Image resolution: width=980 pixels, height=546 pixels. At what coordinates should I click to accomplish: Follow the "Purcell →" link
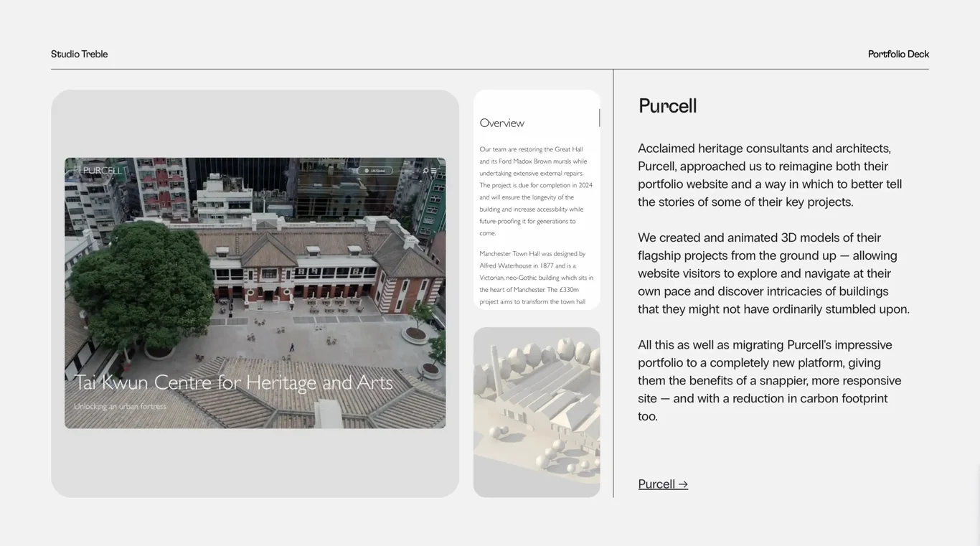pyautogui.click(x=663, y=484)
